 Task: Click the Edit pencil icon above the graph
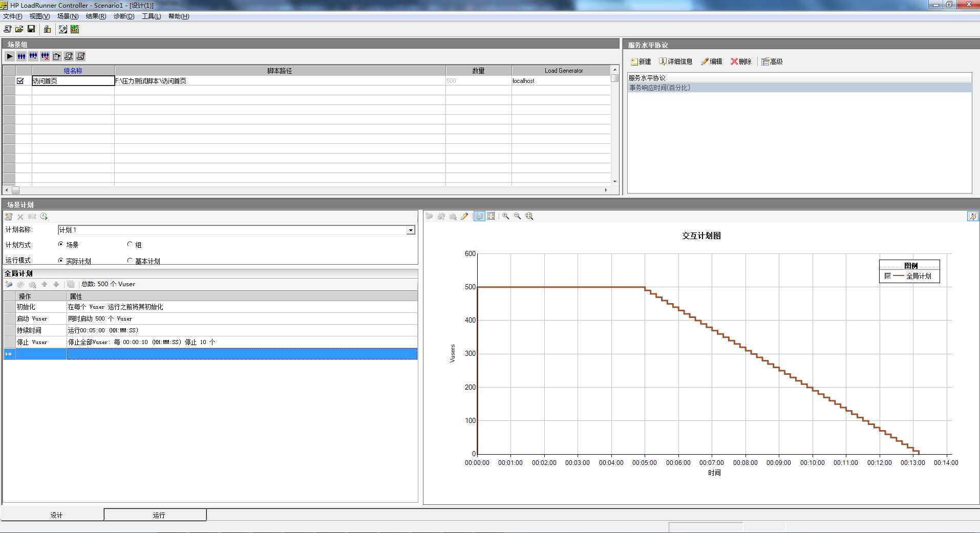click(x=464, y=216)
